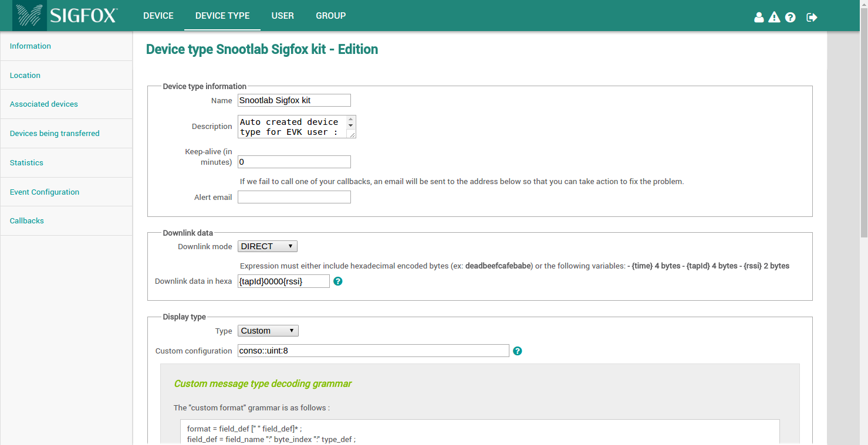
Task: Click the page title 'Device type Snootlab Sigfox kit - Edition'
Action: tap(262, 49)
